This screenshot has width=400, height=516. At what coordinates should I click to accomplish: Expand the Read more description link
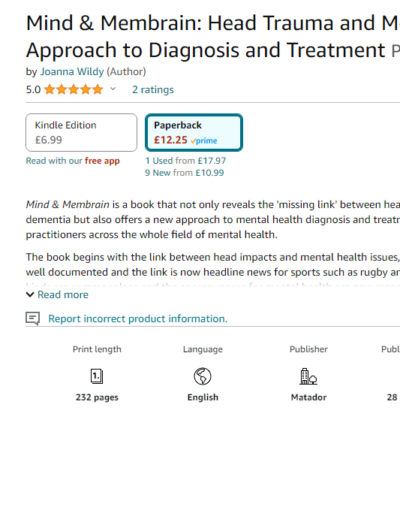[63, 295]
